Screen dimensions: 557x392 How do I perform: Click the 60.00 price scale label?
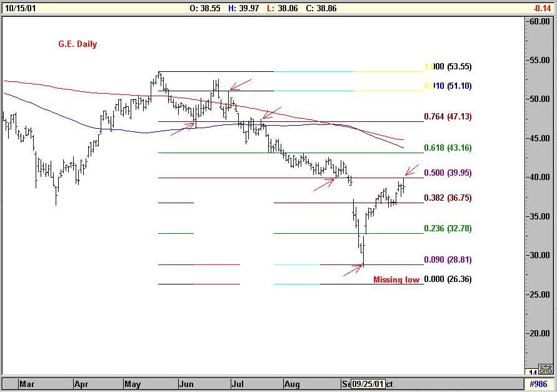[x=539, y=21]
